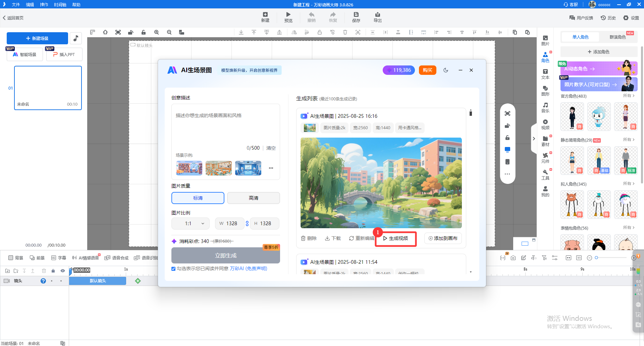The width and height of the screenshot is (644, 346).
Task: Adjust the timeline zoom slider handle
Action: (596, 258)
